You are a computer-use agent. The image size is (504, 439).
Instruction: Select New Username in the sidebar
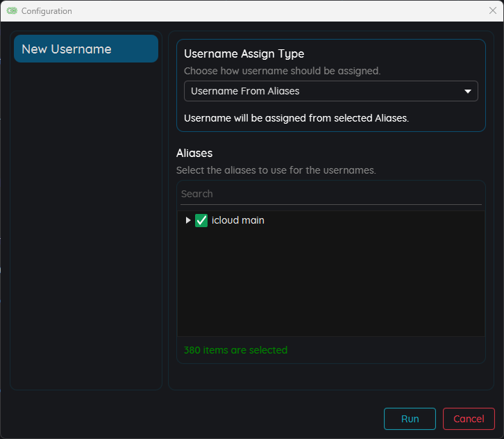(86, 49)
